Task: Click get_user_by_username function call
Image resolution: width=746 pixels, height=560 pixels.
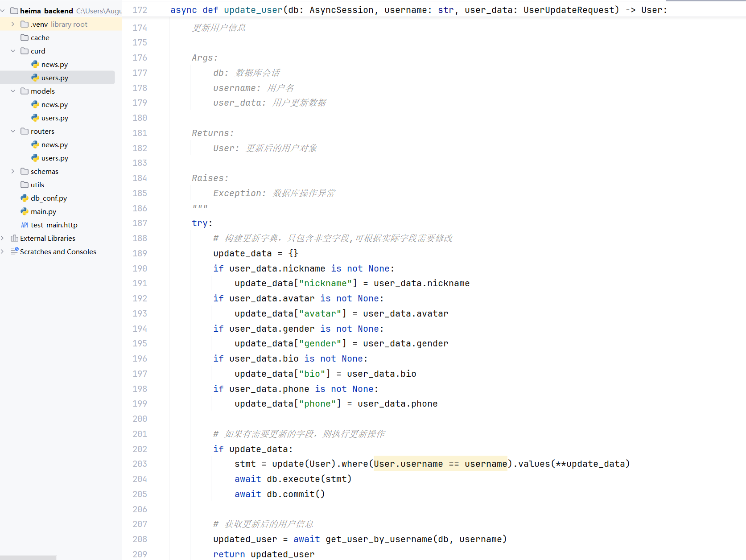Action: [379, 539]
